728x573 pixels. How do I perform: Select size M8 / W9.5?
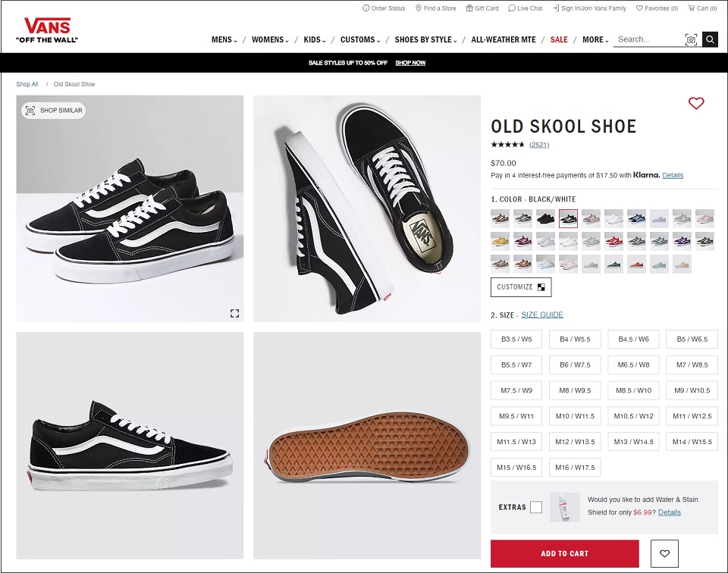point(575,390)
